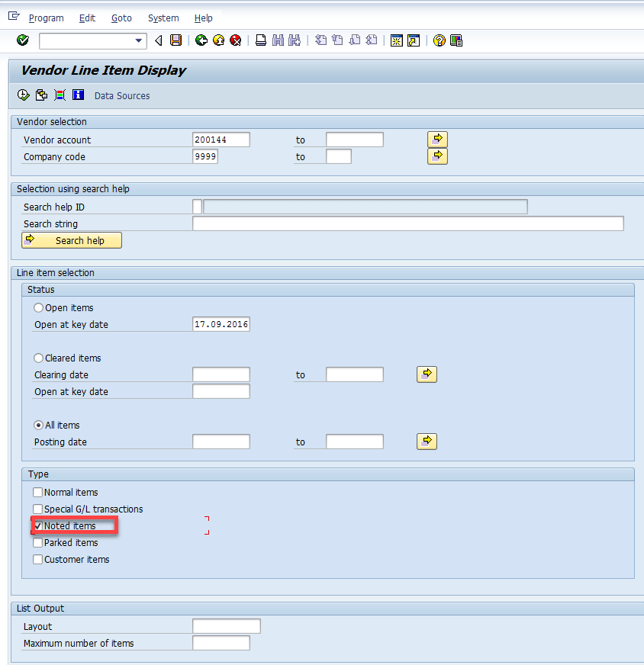
Task: Click the Print icon in toolbar
Action: 261,40
